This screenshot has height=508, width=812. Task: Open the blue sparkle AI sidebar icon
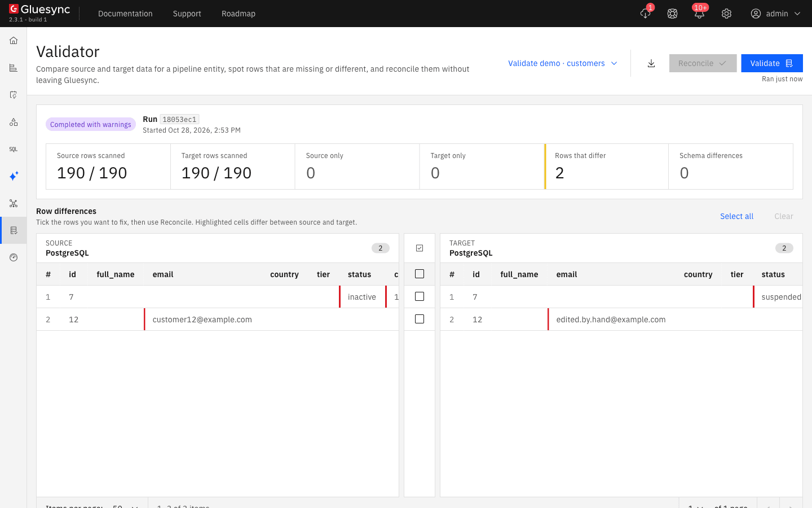pos(14,176)
